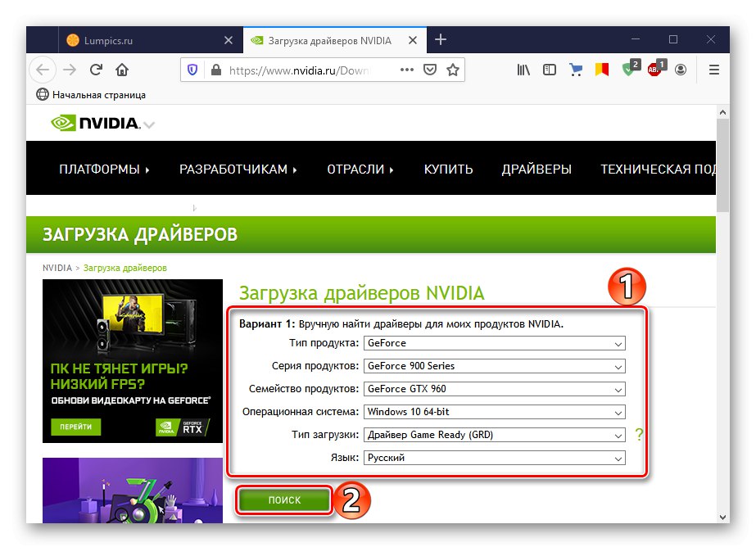The height and width of the screenshot is (556, 756).
Task: Open the КУПИТЬ menu item
Action: (x=448, y=170)
